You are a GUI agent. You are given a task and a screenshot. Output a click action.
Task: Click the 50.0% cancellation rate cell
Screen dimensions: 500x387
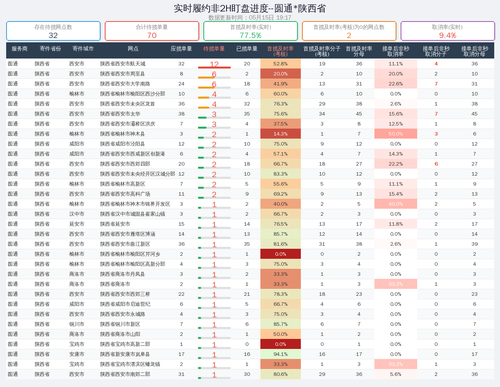[396, 134]
